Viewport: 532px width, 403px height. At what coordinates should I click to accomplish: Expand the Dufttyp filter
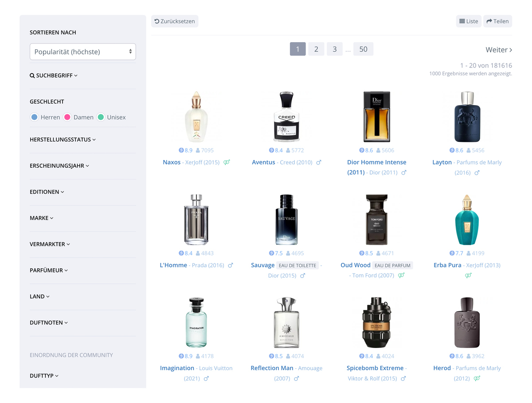coord(44,376)
